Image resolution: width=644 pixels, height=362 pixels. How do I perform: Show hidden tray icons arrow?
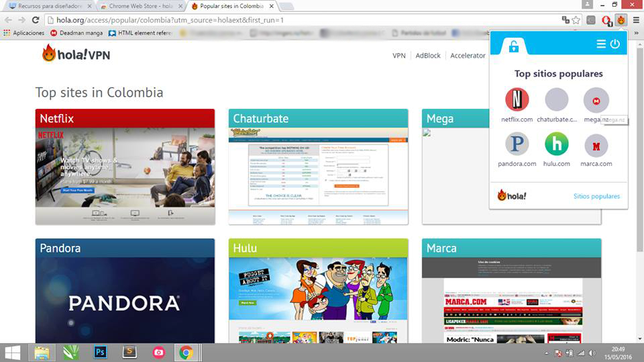pos(547,353)
